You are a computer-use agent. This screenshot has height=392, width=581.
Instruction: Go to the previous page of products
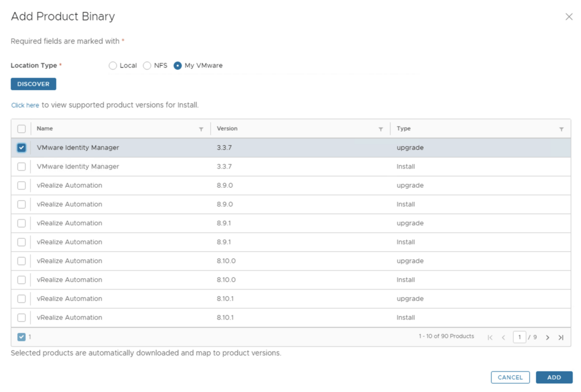504,337
